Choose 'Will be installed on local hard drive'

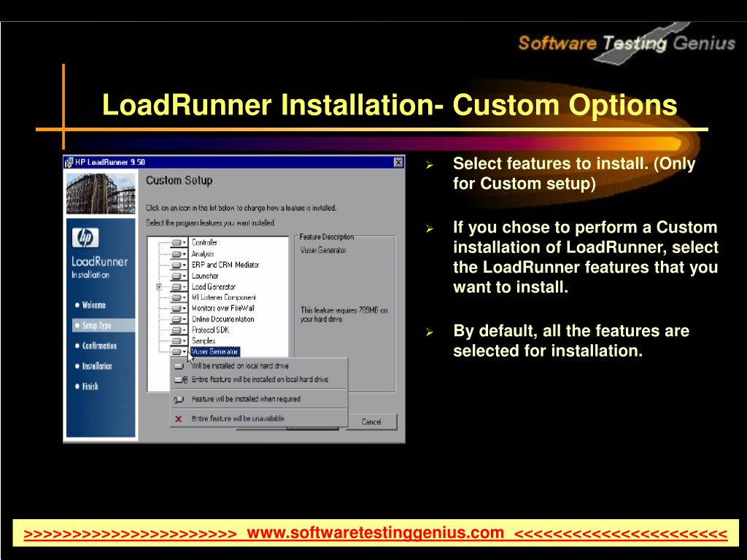coord(259,366)
